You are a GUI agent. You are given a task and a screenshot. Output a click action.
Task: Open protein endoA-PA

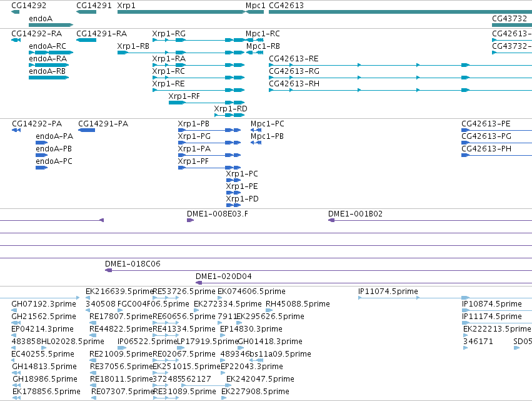(x=54, y=136)
